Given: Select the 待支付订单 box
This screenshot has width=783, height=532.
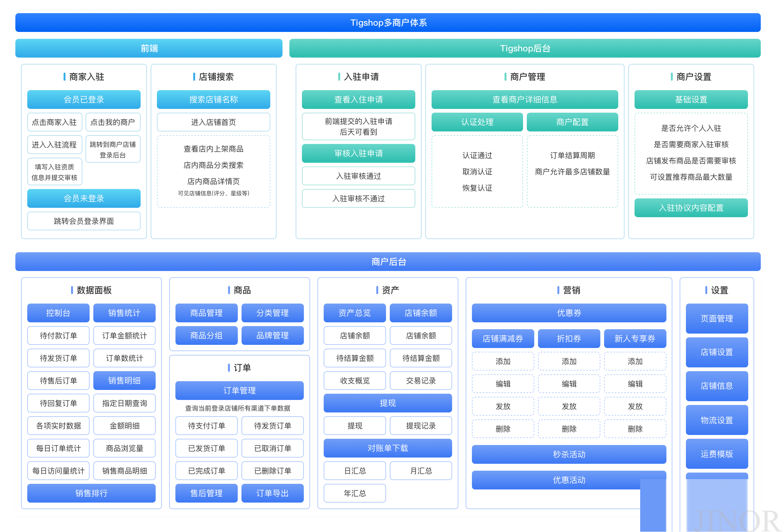Looking at the screenshot, I should [206, 426].
